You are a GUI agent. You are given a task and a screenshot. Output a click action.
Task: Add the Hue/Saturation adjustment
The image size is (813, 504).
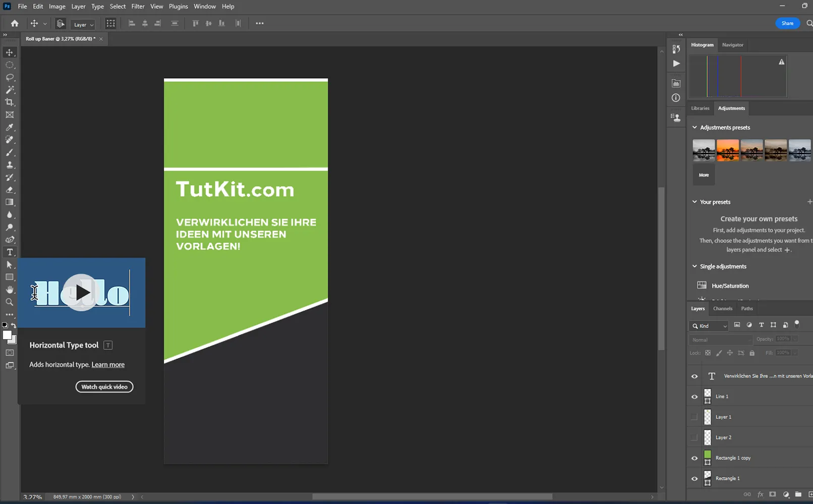coord(730,286)
